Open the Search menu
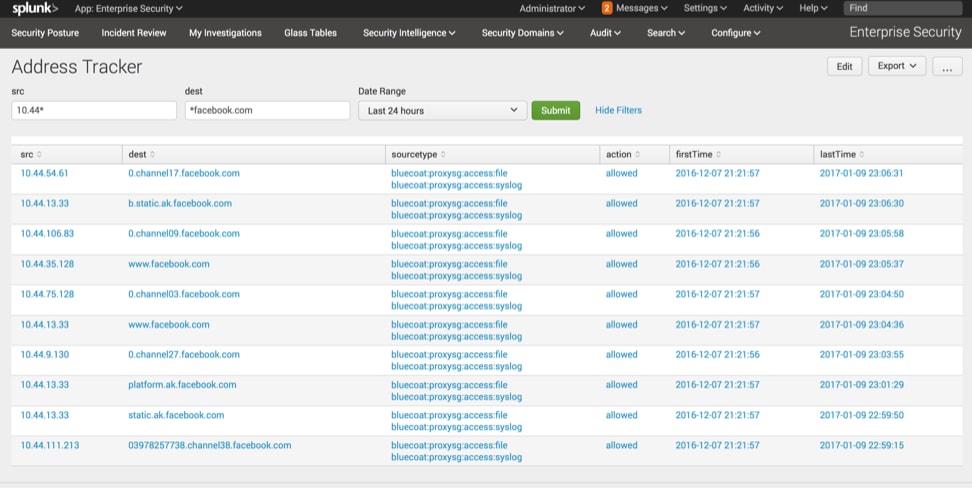 click(666, 33)
